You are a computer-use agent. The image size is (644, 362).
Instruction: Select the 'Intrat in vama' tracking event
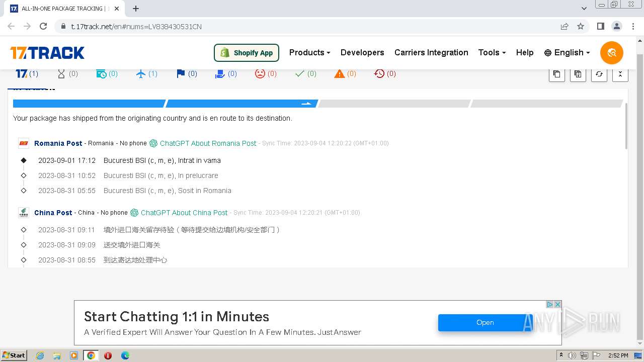click(162, 160)
